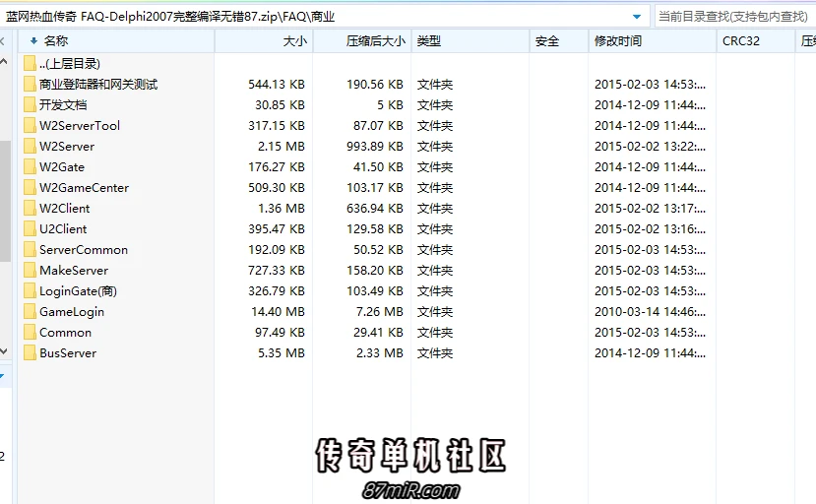The image size is (816, 504).
Task: Select the MakeServer folder name
Action: [x=74, y=271]
